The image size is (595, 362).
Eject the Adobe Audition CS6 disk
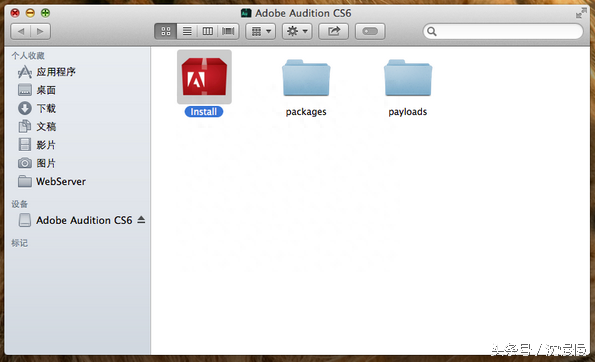(x=141, y=219)
